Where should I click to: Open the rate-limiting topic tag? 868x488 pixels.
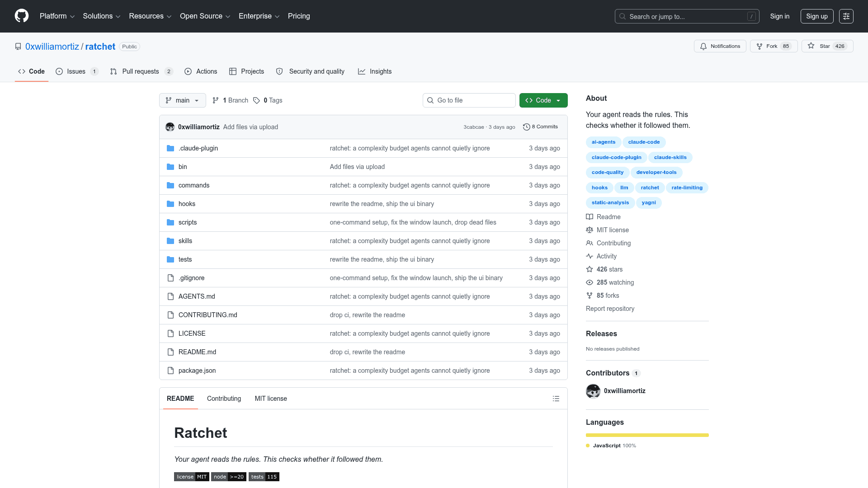(687, 188)
